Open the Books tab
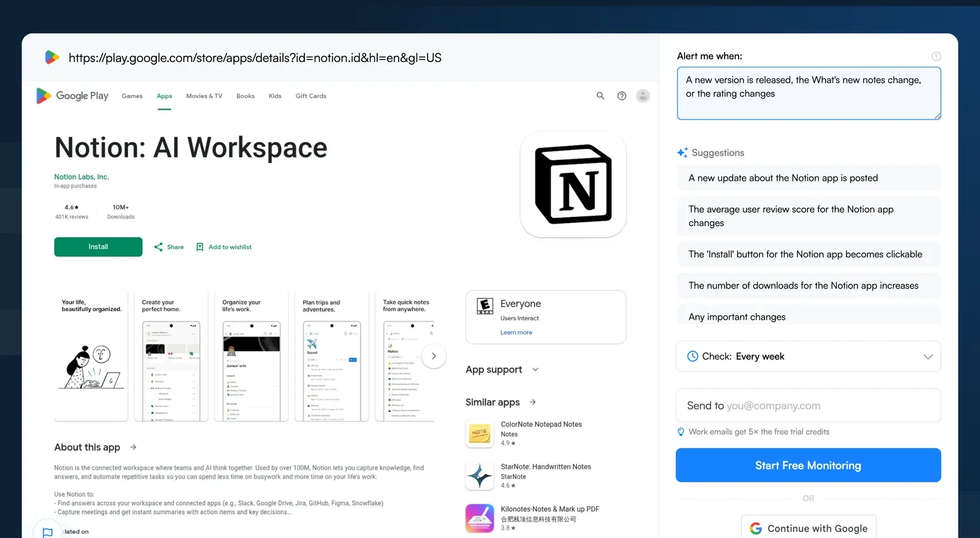 point(245,96)
